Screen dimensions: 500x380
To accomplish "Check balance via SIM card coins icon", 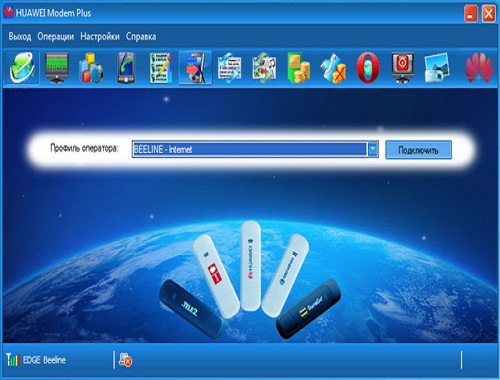I will pos(299,68).
